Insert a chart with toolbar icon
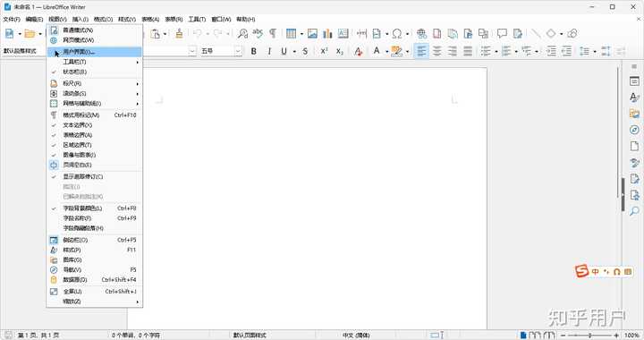 327,33
